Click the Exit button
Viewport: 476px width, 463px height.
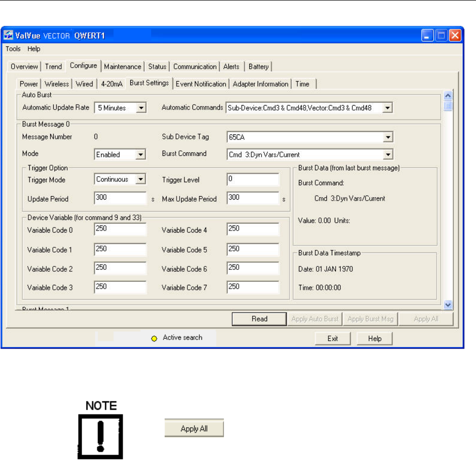[333, 339]
